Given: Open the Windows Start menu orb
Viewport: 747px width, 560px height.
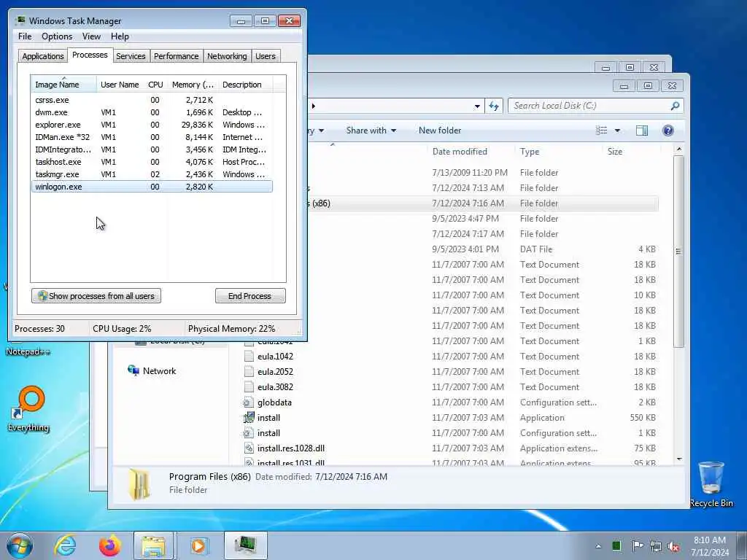Looking at the screenshot, I should 20,545.
